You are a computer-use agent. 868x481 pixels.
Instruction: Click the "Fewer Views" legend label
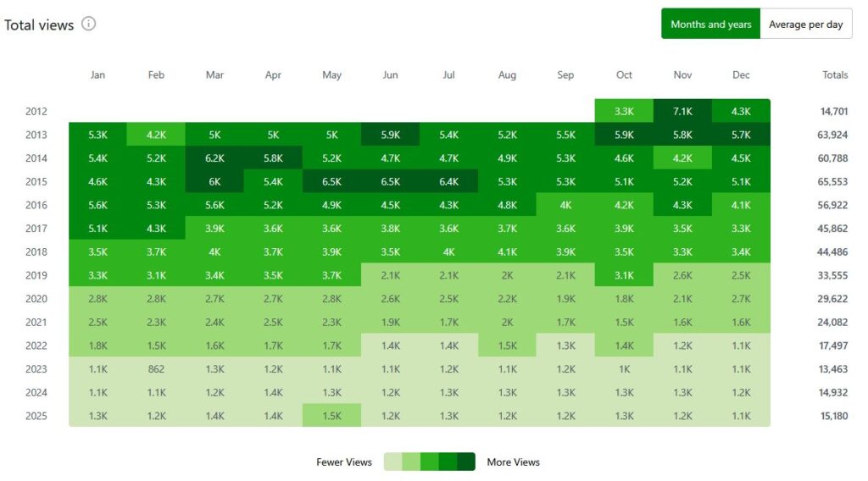[x=344, y=462]
